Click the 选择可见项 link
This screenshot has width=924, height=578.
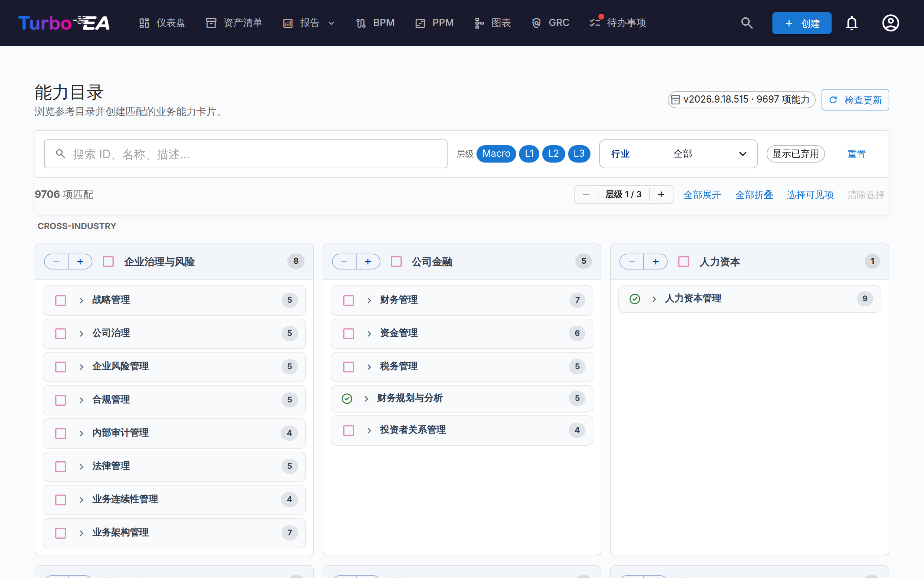810,195
